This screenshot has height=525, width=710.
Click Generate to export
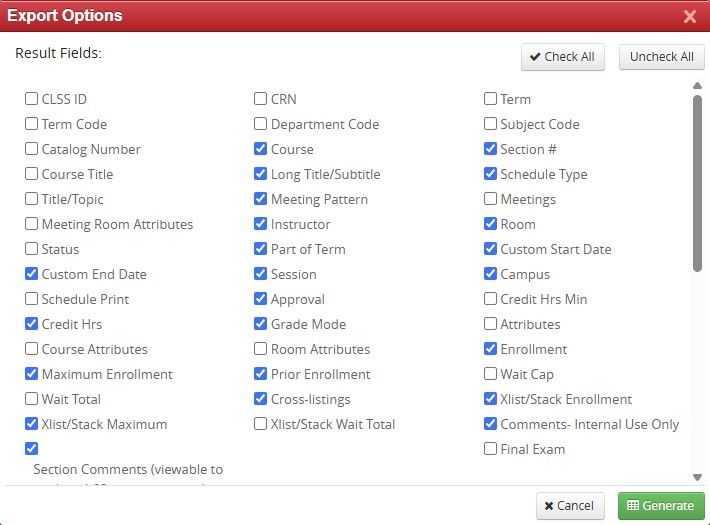pos(661,506)
